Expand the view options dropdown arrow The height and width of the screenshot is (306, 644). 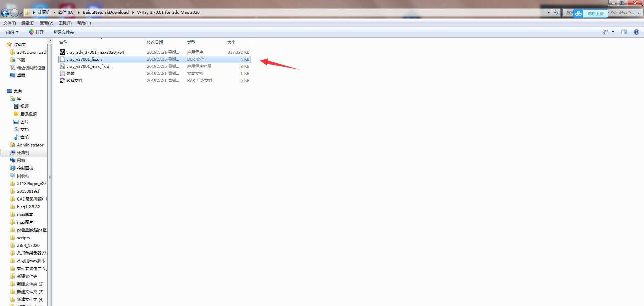pos(613,32)
